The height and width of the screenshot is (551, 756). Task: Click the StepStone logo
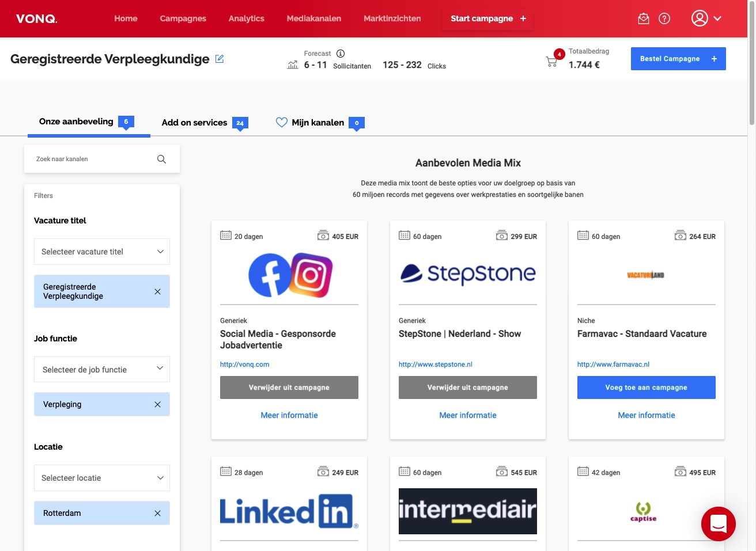tap(468, 275)
